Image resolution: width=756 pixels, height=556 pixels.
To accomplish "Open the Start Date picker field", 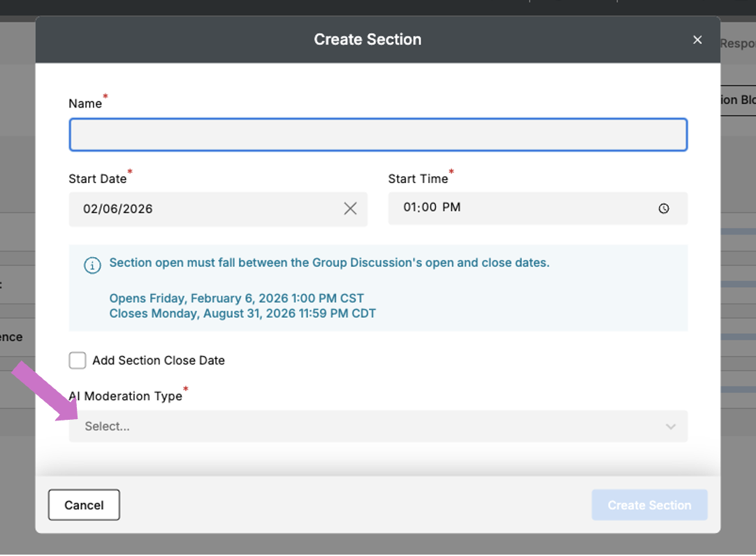I will tap(210, 208).
